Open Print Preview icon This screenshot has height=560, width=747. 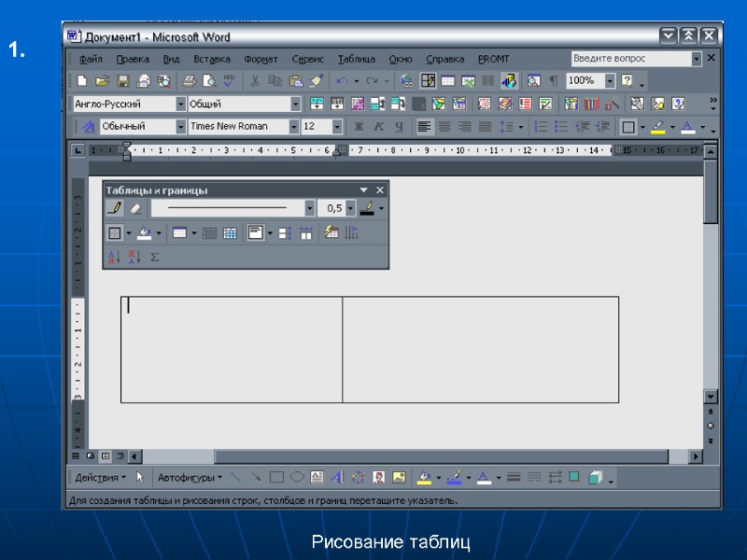209,81
